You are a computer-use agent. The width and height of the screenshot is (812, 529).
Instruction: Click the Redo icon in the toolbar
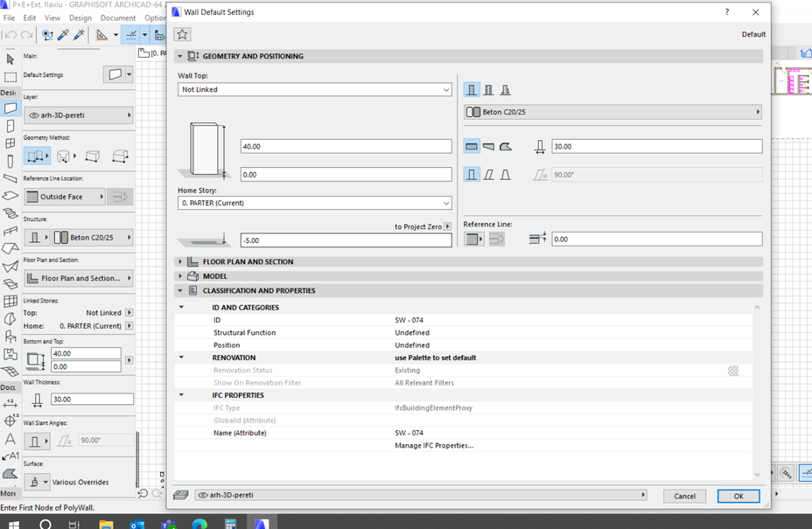[26, 35]
